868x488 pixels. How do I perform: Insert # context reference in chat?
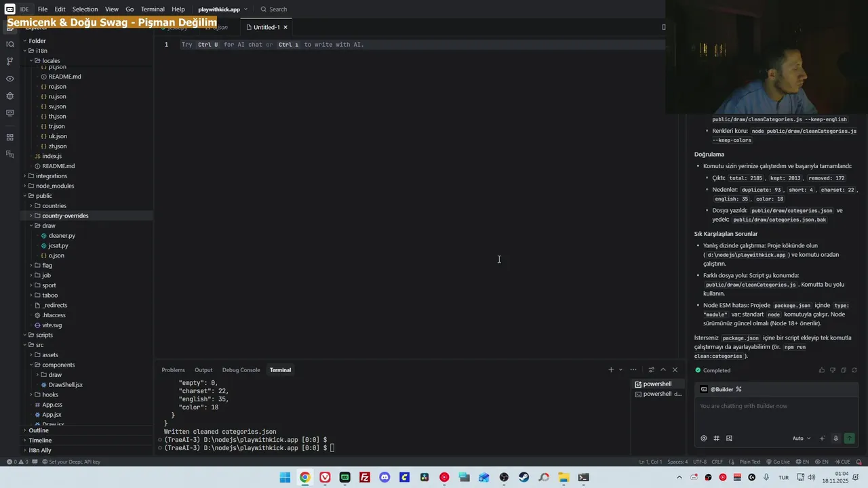[717, 439]
